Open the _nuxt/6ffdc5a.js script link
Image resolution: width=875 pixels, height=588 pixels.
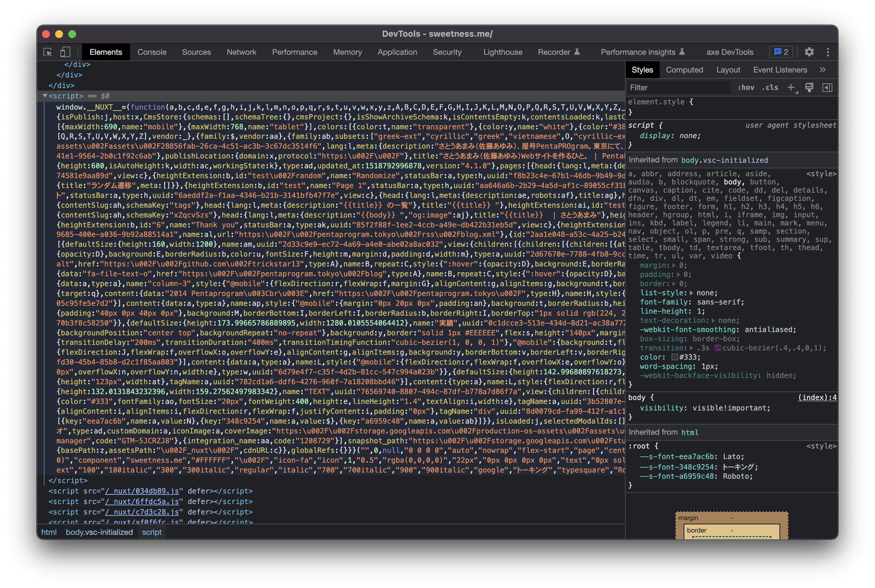point(142,502)
